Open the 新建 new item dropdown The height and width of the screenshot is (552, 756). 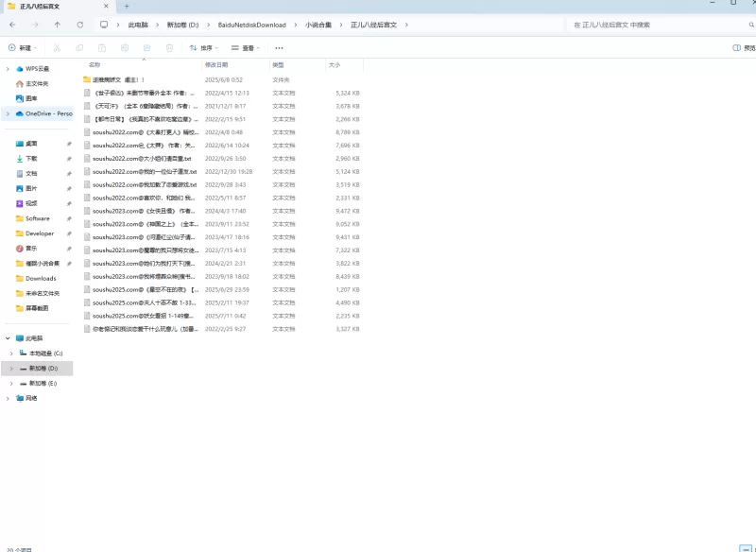point(23,47)
